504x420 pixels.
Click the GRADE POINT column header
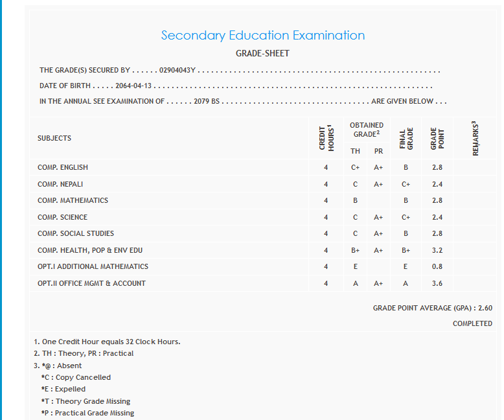437,139
